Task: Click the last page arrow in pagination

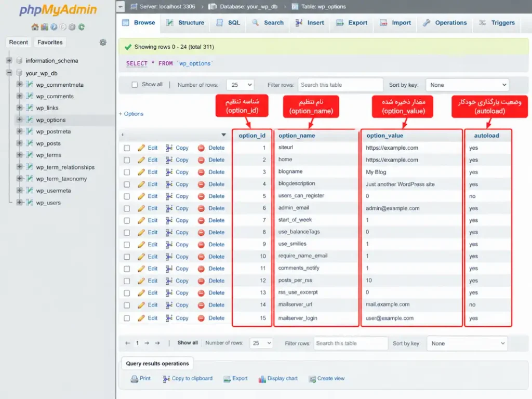Action: [x=157, y=343]
